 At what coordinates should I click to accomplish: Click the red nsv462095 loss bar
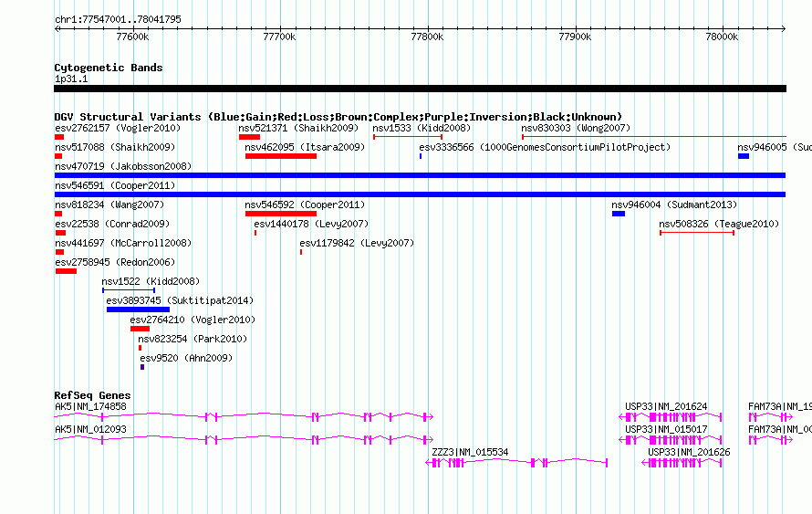tap(281, 156)
